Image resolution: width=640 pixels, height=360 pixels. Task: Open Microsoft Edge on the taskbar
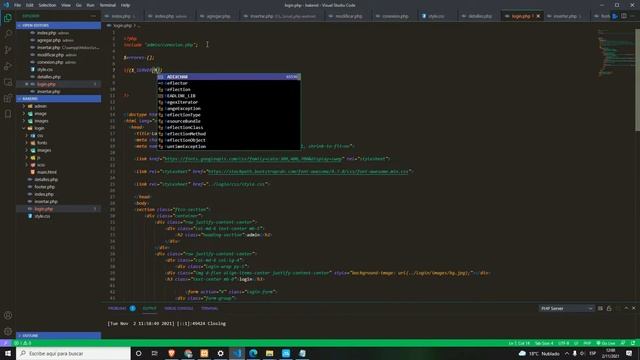pyautogui.click(x=253, y=353)
